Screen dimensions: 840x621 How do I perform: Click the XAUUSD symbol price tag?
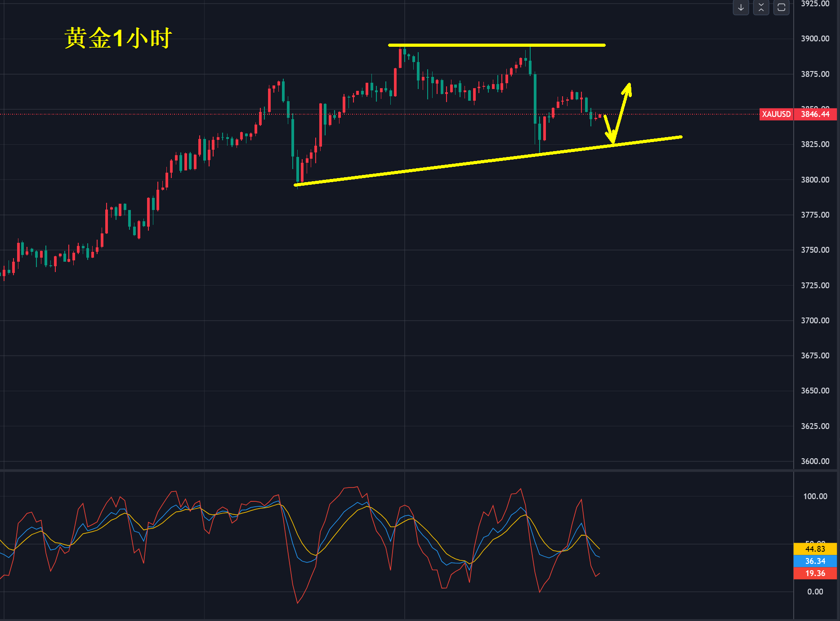point(776,114)
